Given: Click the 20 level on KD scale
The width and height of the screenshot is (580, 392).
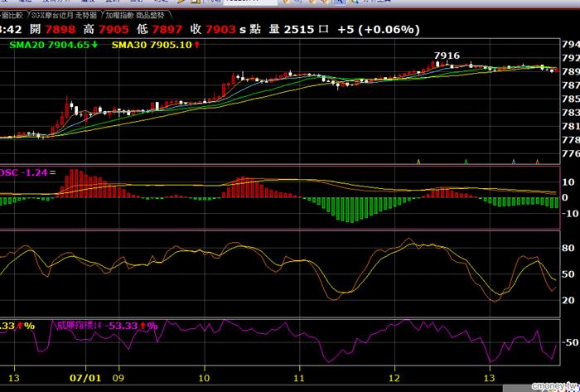Looking at the screenshot, I should (568, 300).
